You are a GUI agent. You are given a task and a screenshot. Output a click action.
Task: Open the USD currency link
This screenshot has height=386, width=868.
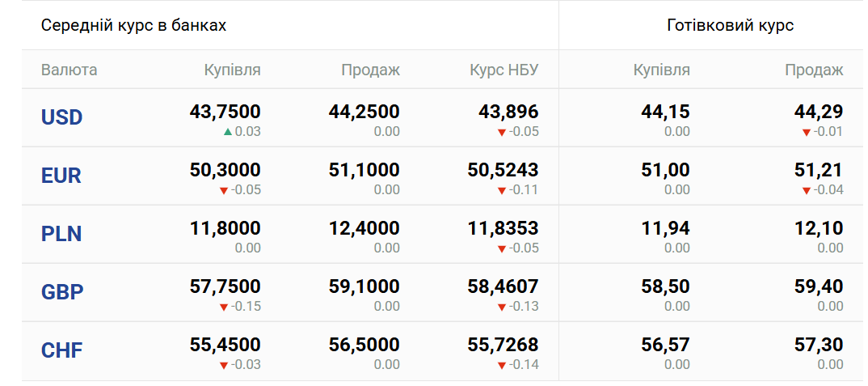61,117
